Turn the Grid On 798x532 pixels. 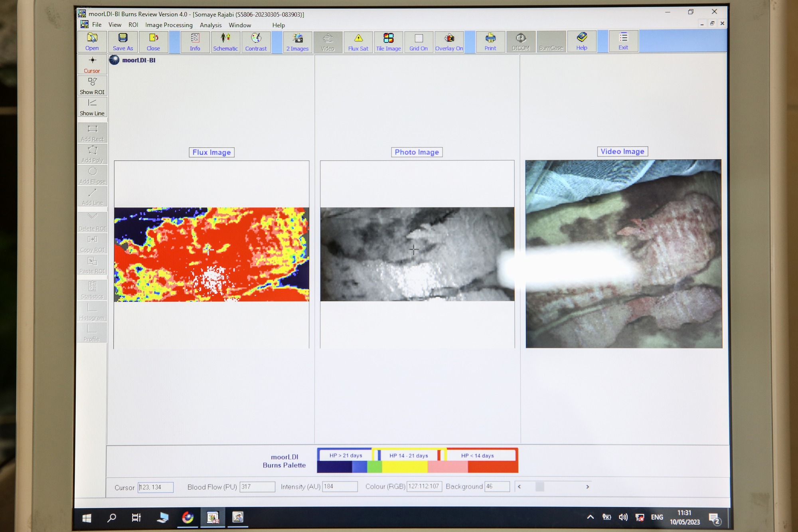pos(419,42)
